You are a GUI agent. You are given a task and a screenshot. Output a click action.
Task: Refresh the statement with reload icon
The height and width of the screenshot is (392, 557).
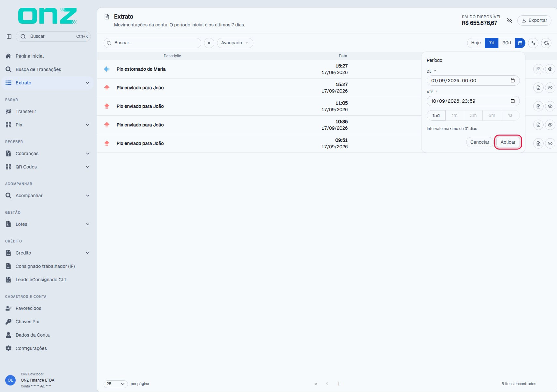(x=546, y=43)
